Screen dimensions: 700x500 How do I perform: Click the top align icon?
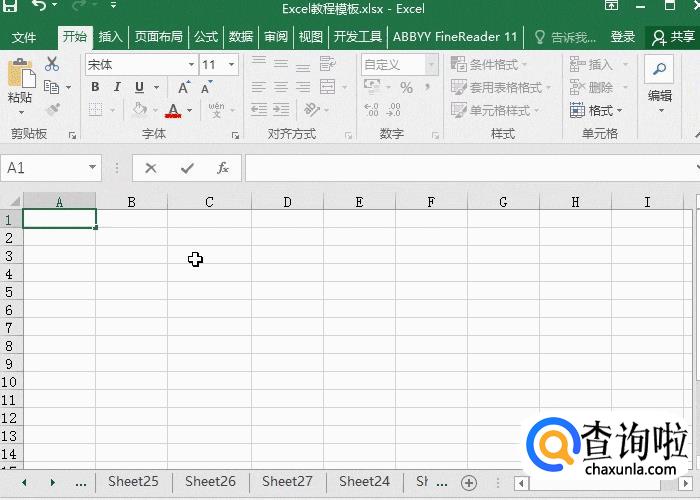[x=259, y=63]
